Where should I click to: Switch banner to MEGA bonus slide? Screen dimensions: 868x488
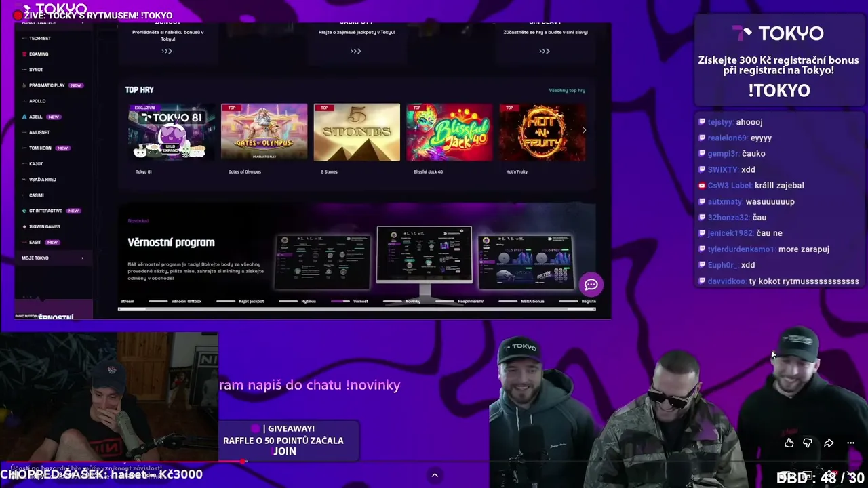click(x=532, y=301)
